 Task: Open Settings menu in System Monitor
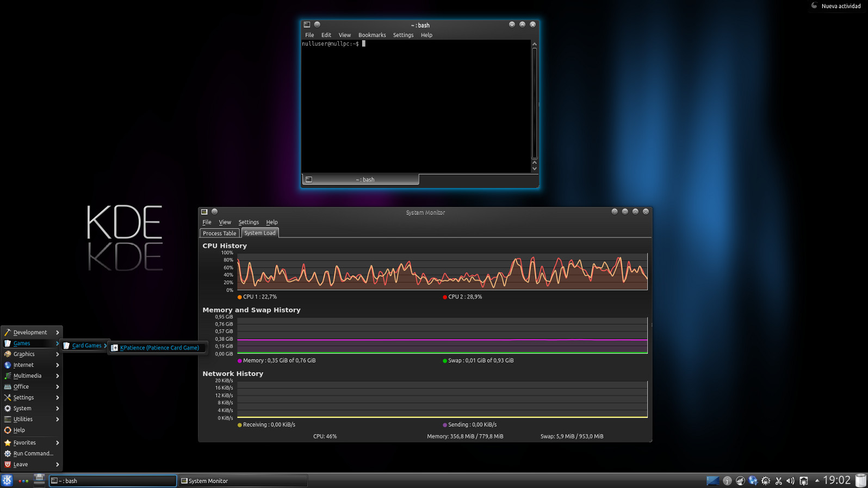tap(249, 222)
